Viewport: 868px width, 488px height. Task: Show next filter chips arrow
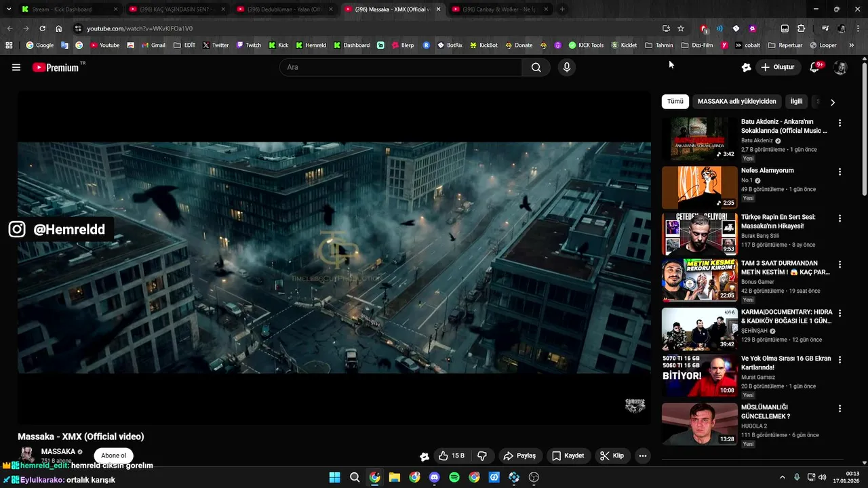point(833,102)
